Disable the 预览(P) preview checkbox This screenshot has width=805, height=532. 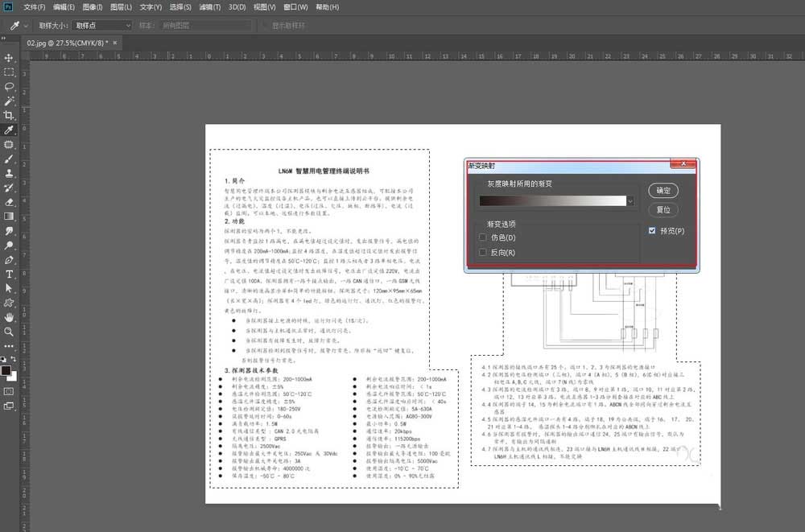[x=652, y=231]
